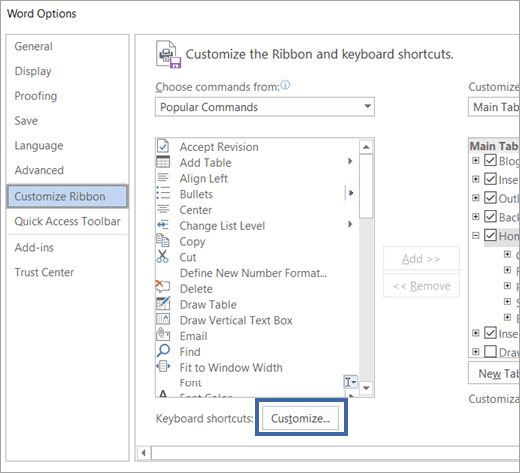Click the Bullets list icon
This screenshot has height=473, width=520.
163,193
